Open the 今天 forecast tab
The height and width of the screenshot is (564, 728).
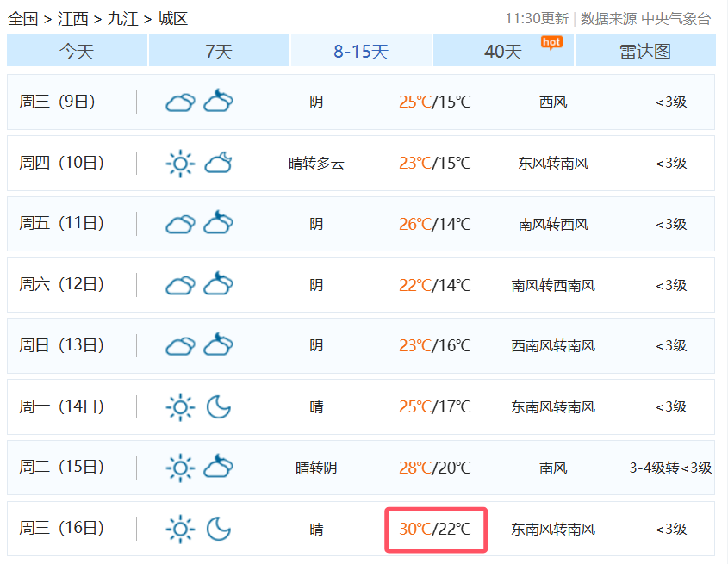77,51
